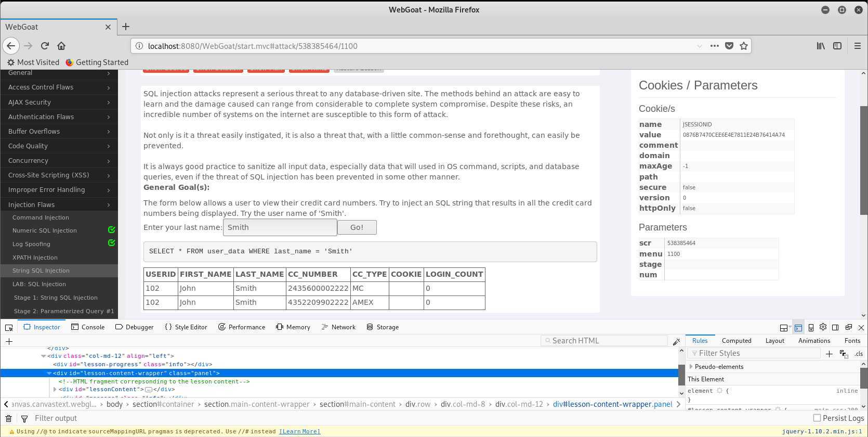Show site information icon in URL bar
The height and width of the screenshot is (437, 868).
click(x=139, y=46)
